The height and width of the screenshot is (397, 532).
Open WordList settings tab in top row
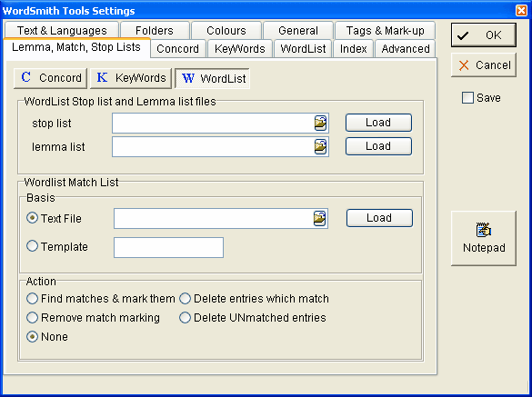pyautogui.click(x=303, y=49)
